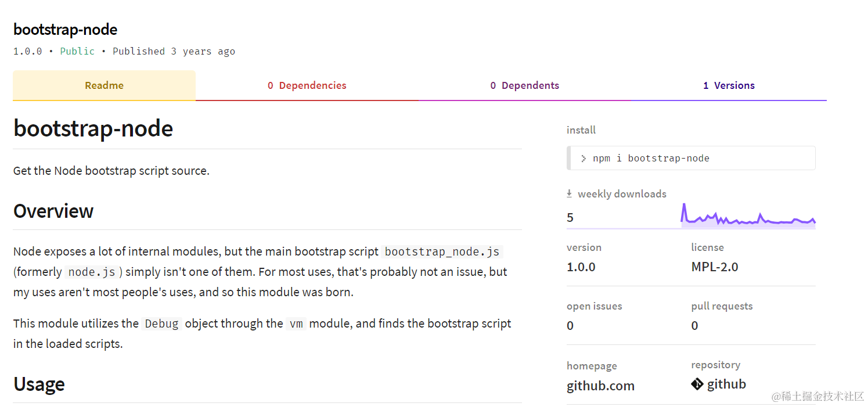Click the npm i bootstrap-node install command
Image resolution: width=868 pixels, height=406 pixels.
click(651, 158)
